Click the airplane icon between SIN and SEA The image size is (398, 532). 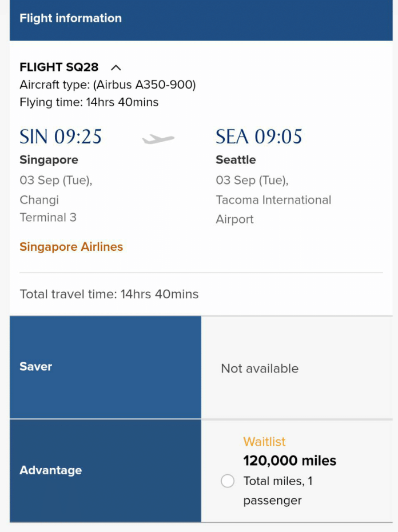(x=158, y=139)
